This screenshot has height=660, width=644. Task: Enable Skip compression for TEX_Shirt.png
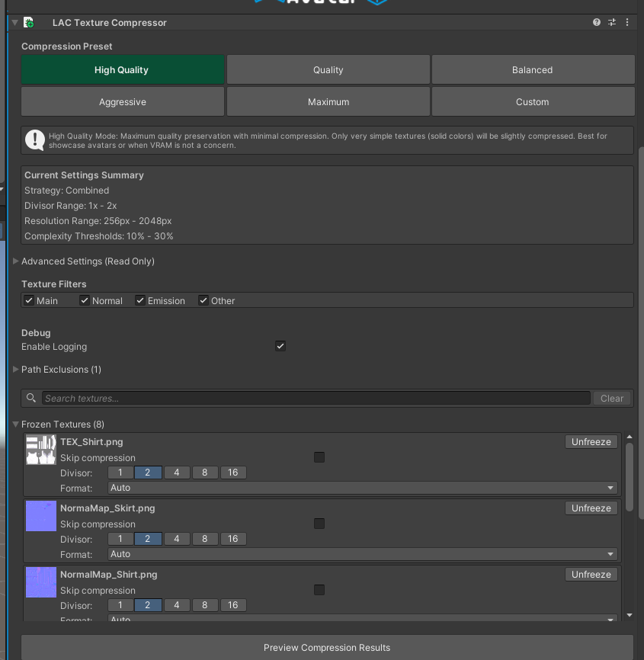pos(319,457)
